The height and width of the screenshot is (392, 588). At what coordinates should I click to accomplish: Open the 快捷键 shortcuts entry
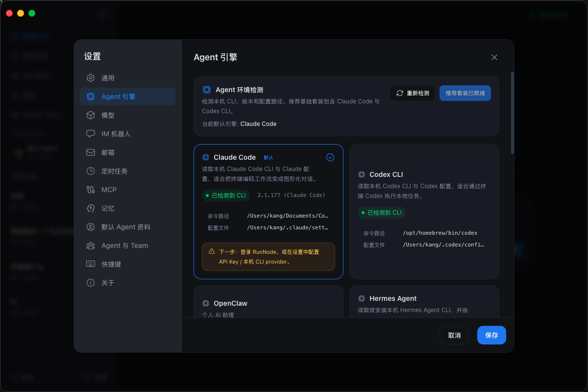coord(127,264)
